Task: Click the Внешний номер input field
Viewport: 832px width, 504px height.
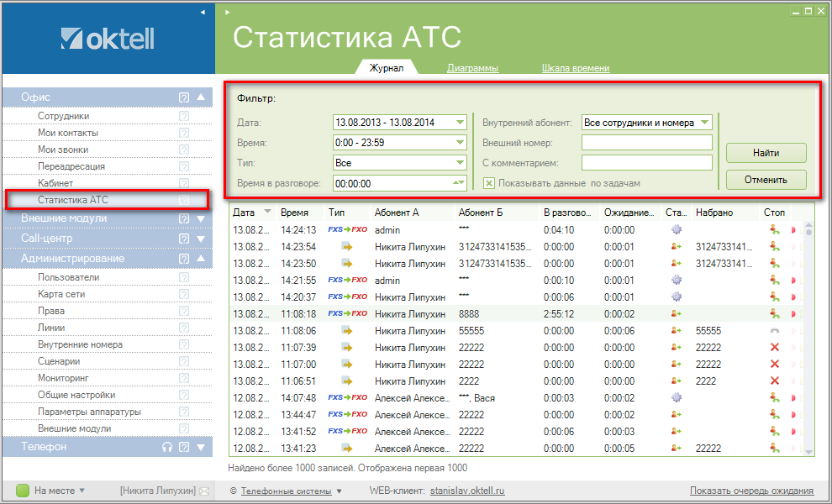Action: 646,143
